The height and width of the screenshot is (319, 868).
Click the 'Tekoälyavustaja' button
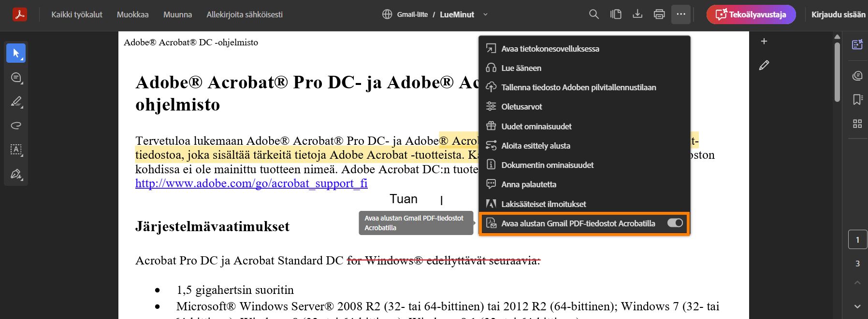[751, 14]
